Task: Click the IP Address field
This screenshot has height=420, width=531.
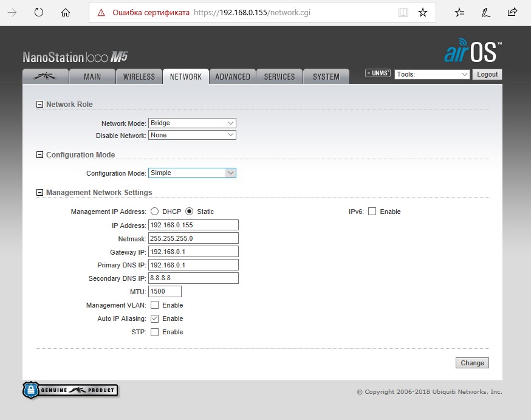Action: click(193, 225)
